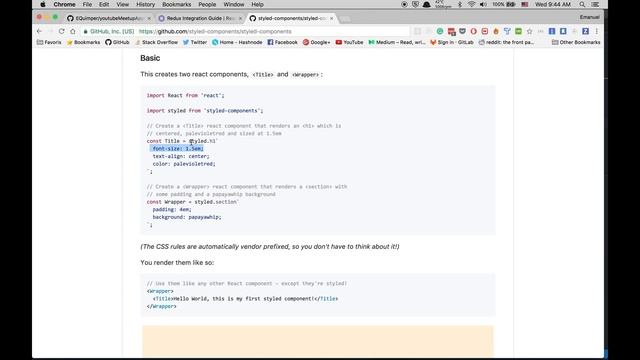The image size is (640, 360).
Task: Click the blue Z extension icon
Action: coord(585,31)
